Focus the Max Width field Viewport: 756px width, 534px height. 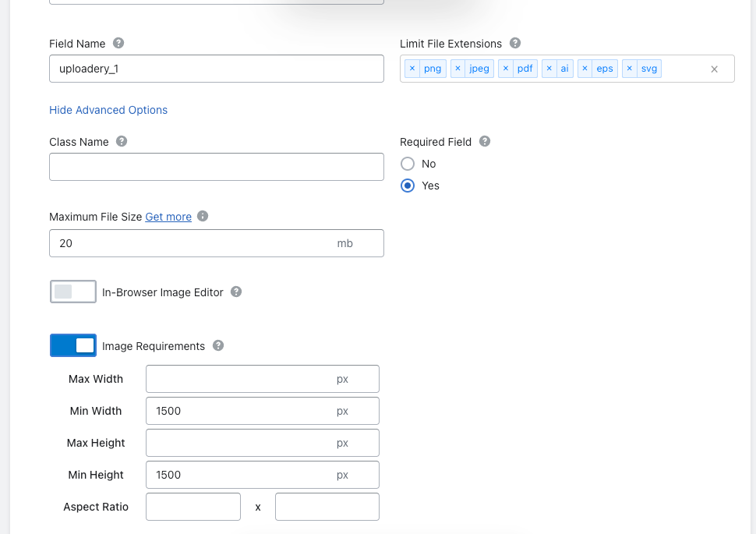(263, 379)
